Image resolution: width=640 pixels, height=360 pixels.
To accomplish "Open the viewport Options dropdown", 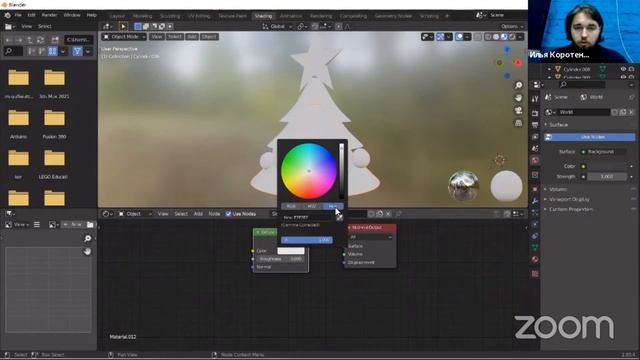I will (512, 27).
